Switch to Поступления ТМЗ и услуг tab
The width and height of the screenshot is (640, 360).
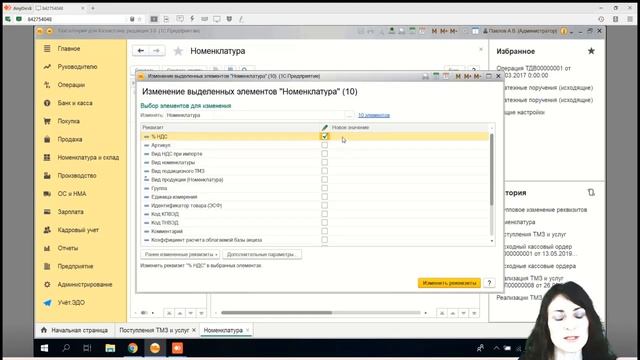pyautogui.click(x=154, y=330)
